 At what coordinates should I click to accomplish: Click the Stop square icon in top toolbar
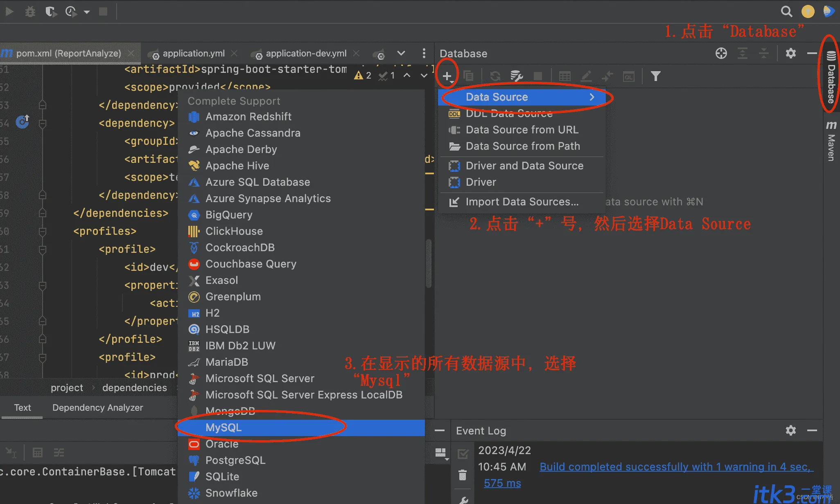pos(103,11)
